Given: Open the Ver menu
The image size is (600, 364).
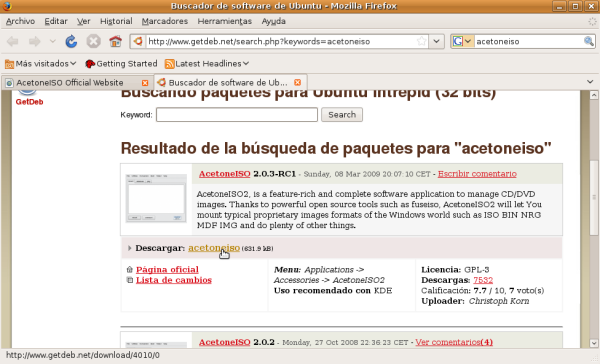Looking at the screenshot, I should point(83,21).
